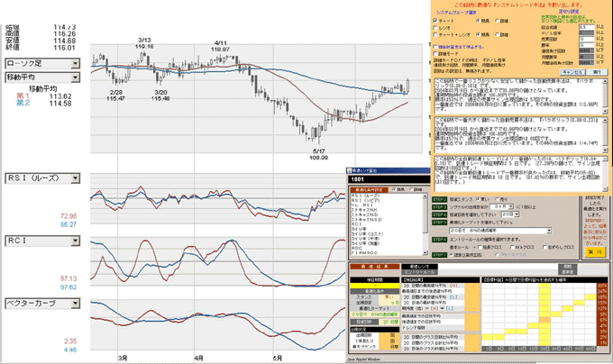Click the キャンセル button in orange panel
The image size is (613, 364).
pos(573,72)
